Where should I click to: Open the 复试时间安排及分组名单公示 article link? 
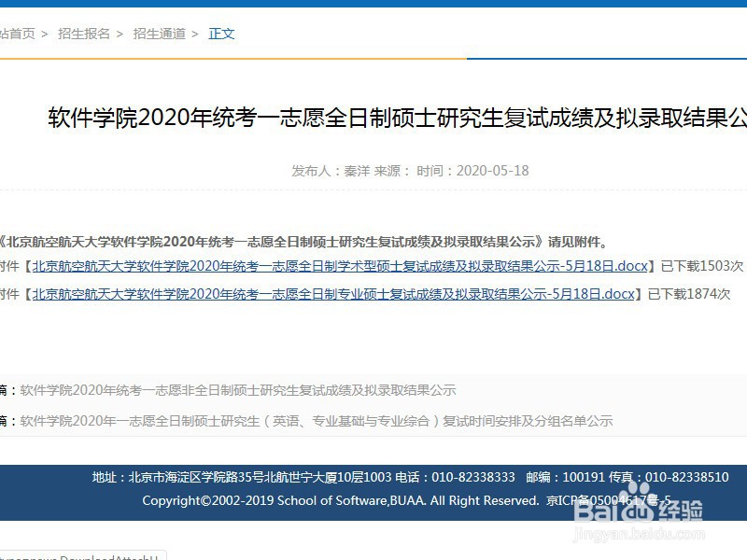pyautogui.click(x=317, y=421)
